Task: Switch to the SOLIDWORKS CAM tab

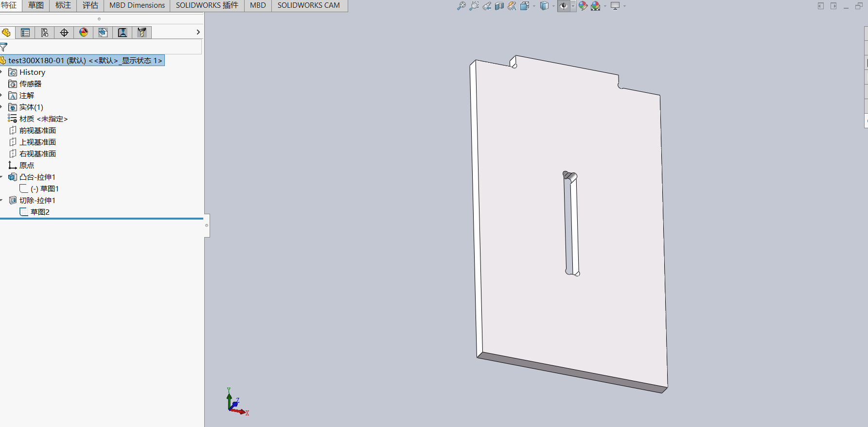Action: [x=309, y=5]
